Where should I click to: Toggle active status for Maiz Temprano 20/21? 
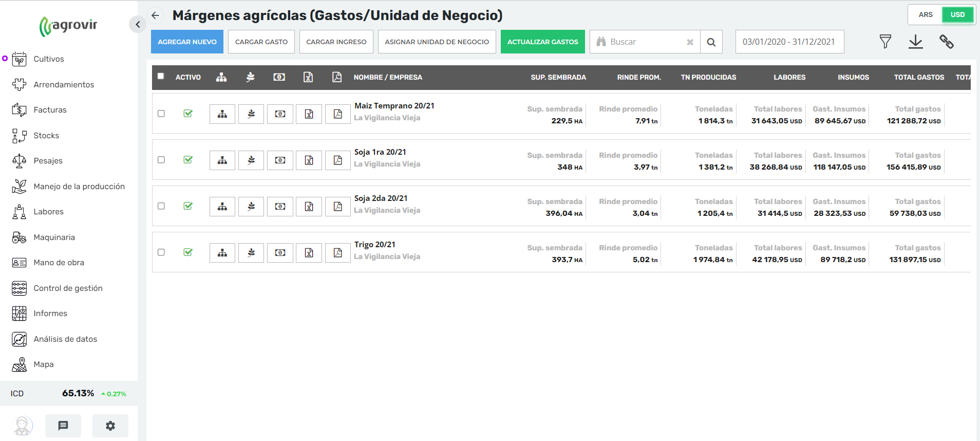[x=188, y=114]
